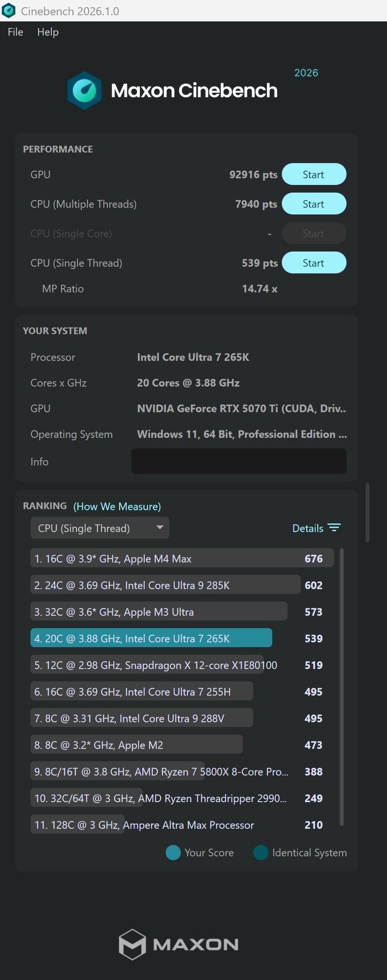The width and height of the screenshot is (387, 980).
Task: Click the Maxon cube logo at bottom
Action: click(x=132, y=944)
